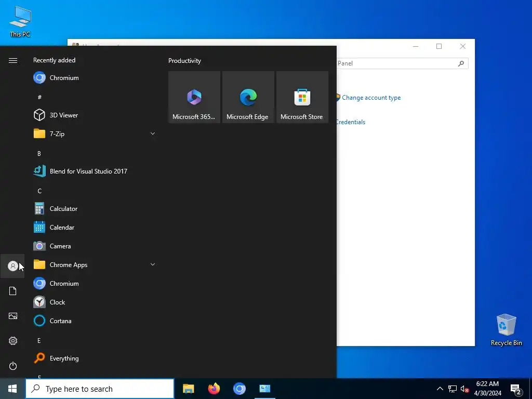Click the Control Panel search field
Image resolution: width=532 pixels, height=399 pixels.
(395, 63)
